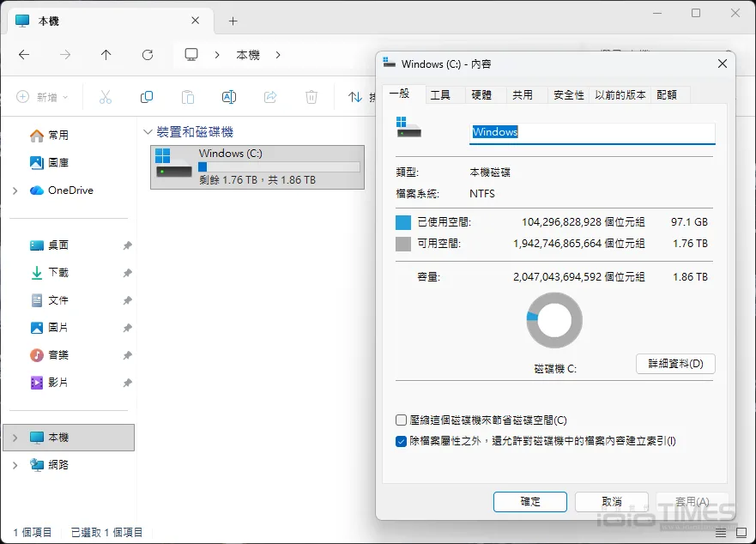Go up one folder level
756x544 pixels.
pos(106,55)
